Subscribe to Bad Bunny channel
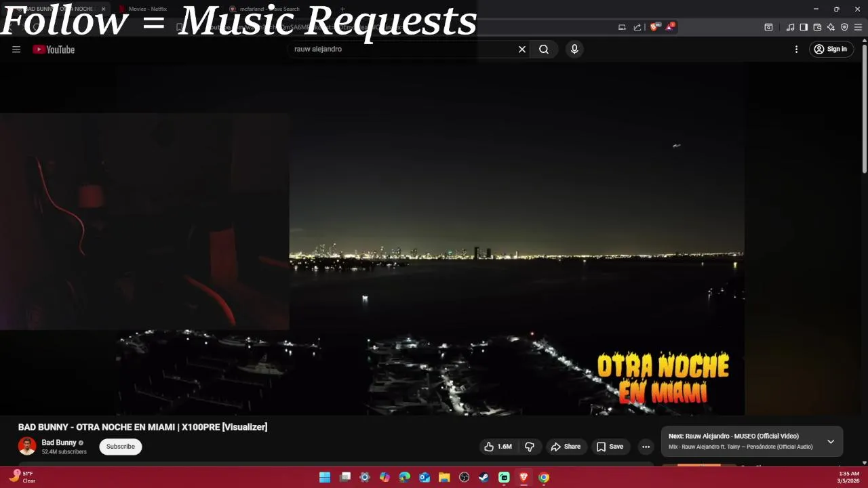Viewport: 868px width, 488px height. click(x=121, y=447)
